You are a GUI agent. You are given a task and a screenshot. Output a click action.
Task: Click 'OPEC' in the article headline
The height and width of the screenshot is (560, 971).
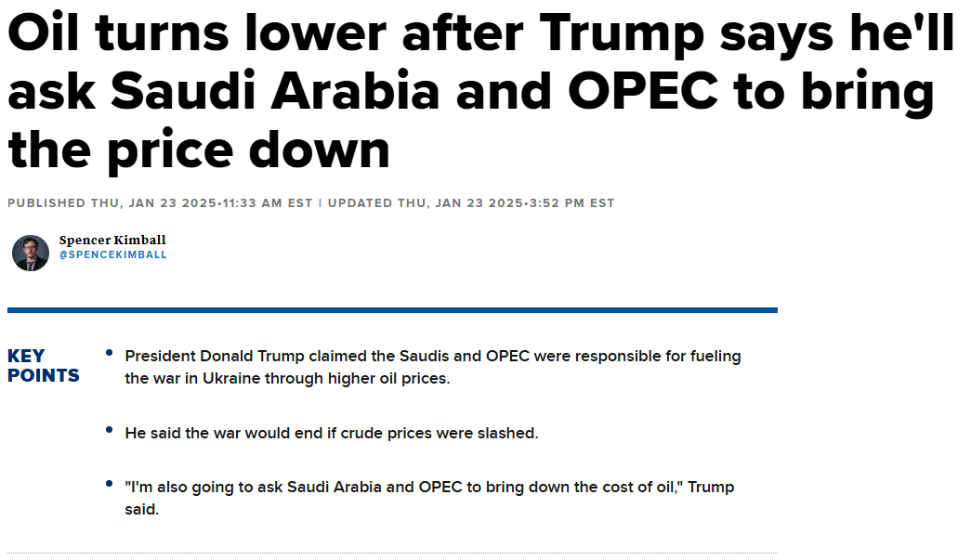coord(643,91)
